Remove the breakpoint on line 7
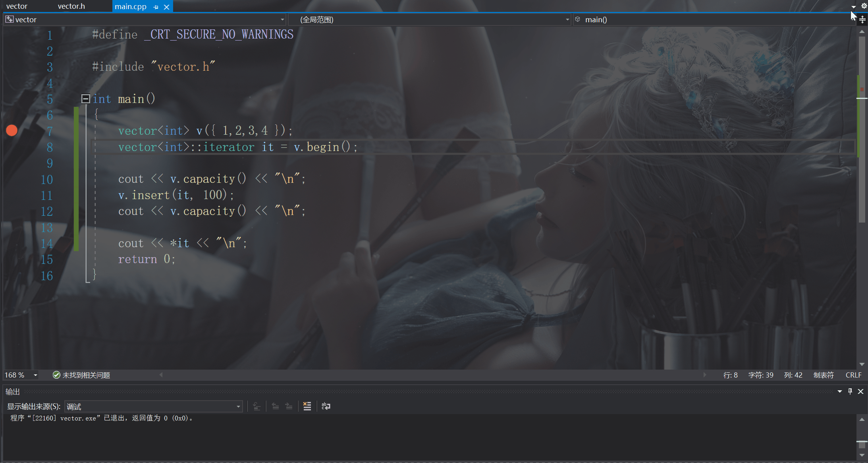This screenshot has width=868, height=463. (x=12, y=130)
